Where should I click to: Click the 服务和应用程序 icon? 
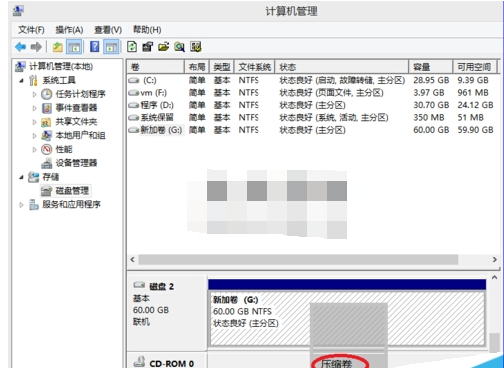[33, 205]
